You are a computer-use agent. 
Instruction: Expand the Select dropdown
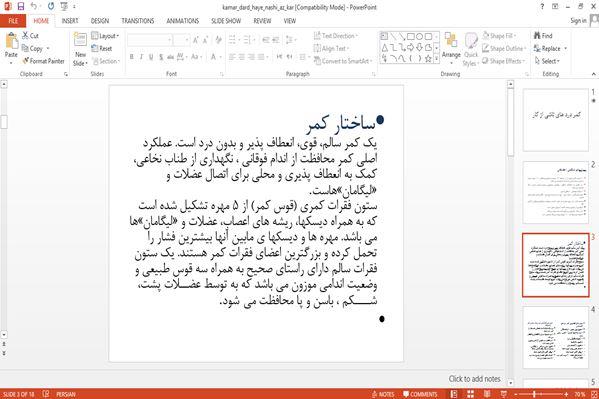(547, 61)
